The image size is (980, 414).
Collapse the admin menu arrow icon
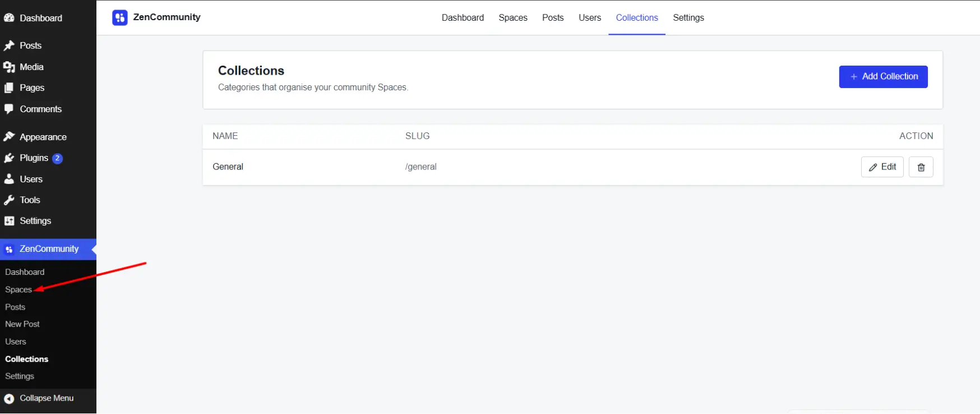coord(9,399)
